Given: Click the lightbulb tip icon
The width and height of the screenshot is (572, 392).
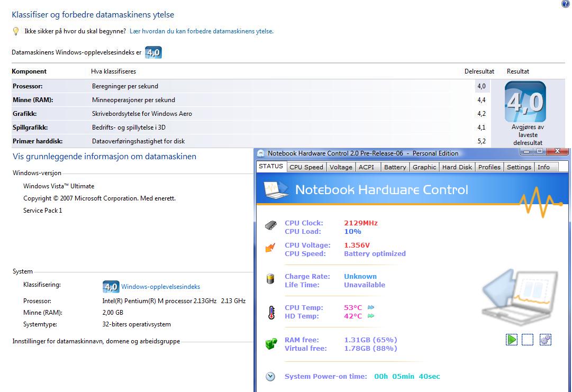Looking at the screenshot, I should click(x=16, y=31).
